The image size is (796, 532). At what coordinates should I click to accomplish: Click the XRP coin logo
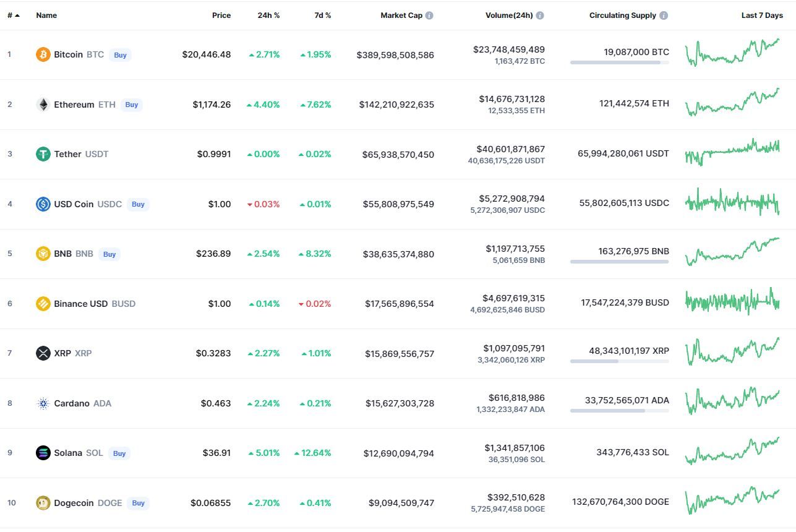tap(43, 353)
